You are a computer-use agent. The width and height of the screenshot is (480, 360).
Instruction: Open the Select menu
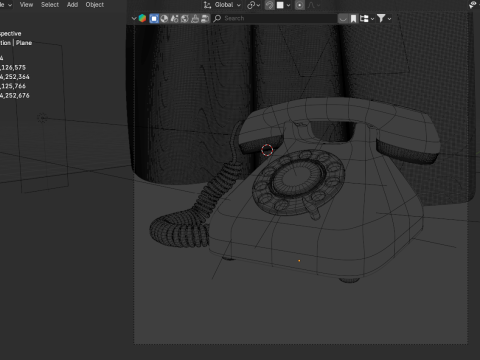(50, 5)
